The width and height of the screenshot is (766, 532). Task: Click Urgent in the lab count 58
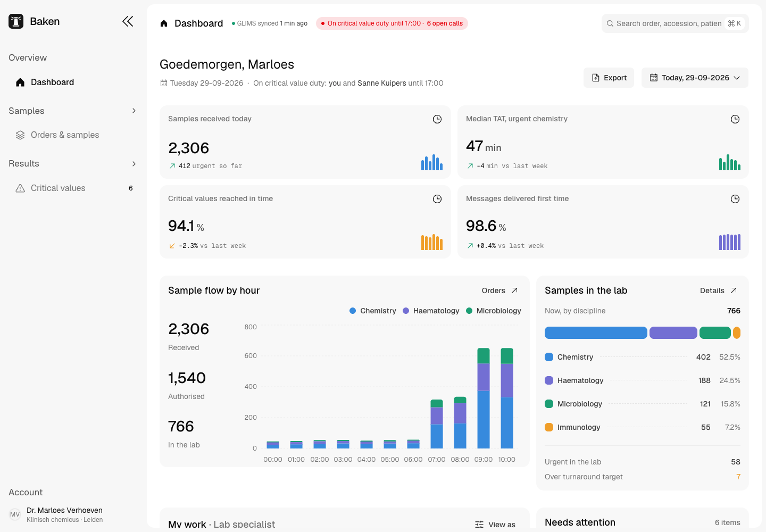click(x=736, y=462)
